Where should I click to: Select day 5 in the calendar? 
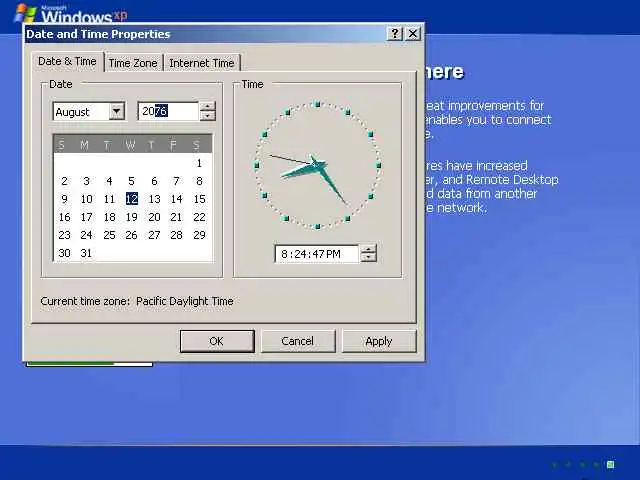pos(131,181)
